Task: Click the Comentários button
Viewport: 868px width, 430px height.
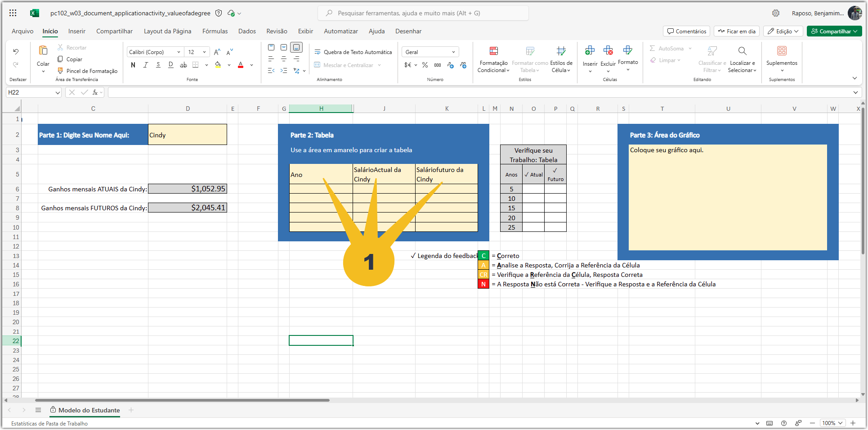Action: click(x=686, y=31)
